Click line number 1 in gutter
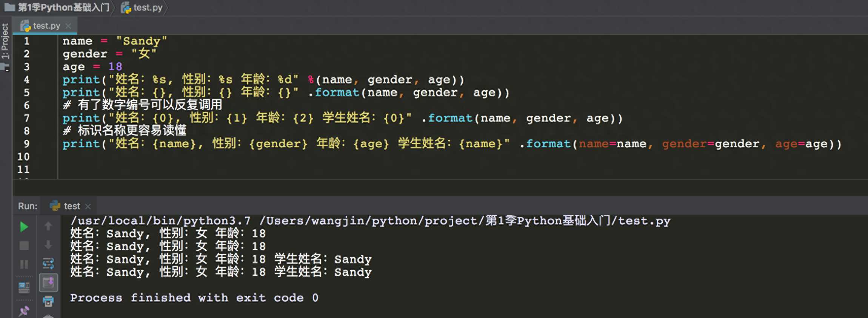This screenshot has height=318, width=868. click(x=26, y=41)
